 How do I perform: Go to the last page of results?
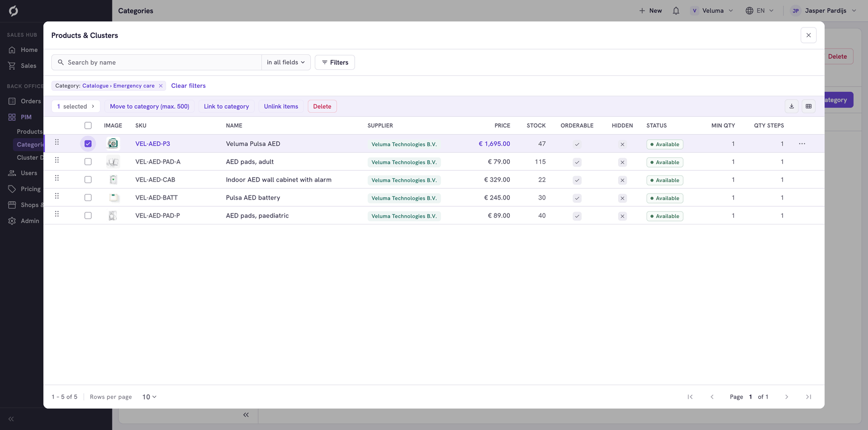pyautogui.click(x=809, y=397)
